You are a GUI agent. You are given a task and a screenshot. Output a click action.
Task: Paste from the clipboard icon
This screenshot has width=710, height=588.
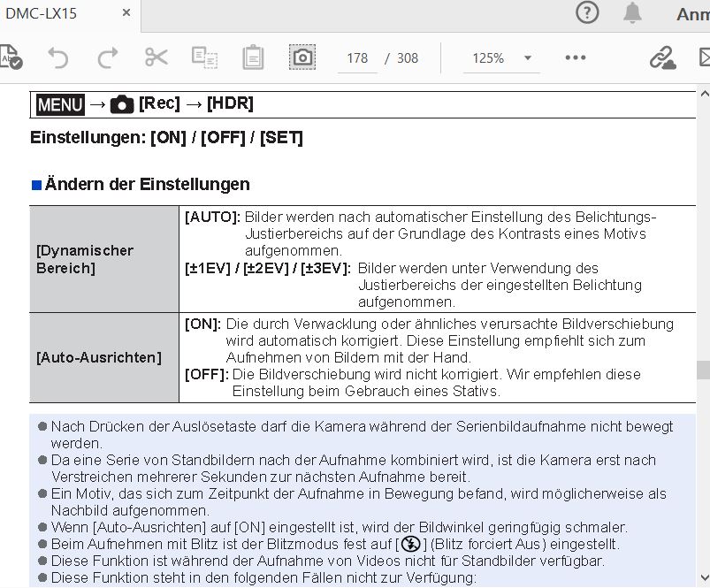click(253, 57)
